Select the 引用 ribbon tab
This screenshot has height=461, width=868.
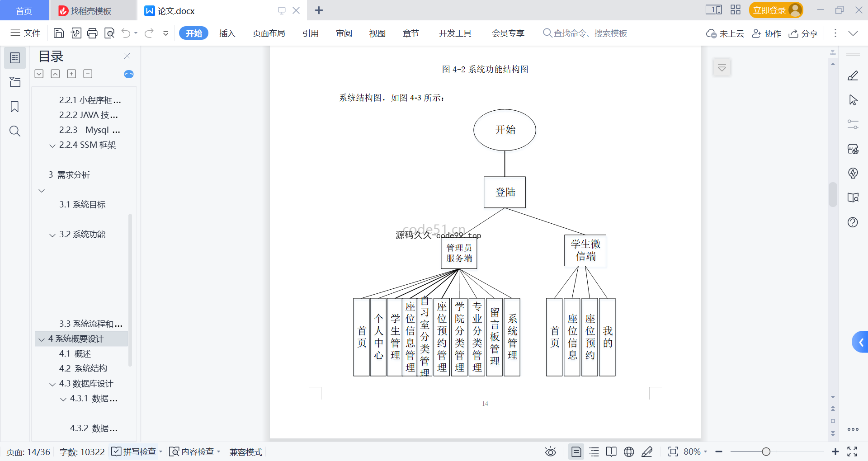311,33
